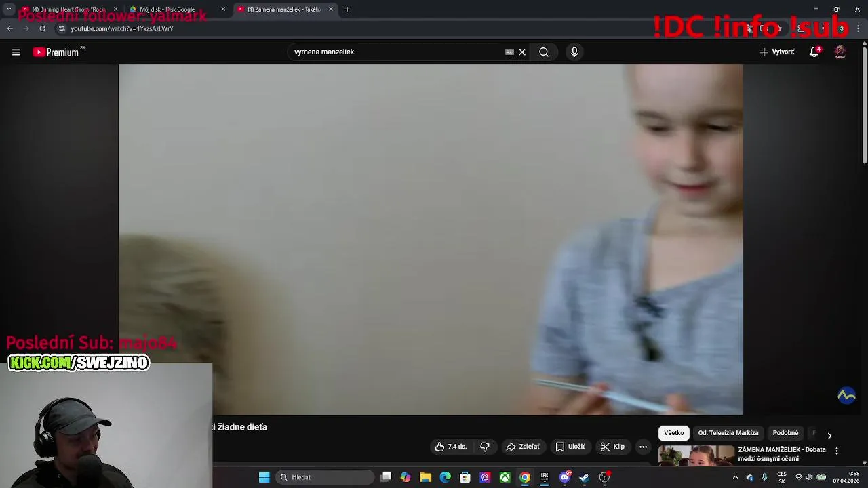Open options for ZÁMENA MANŽELIEK Debata suggestion
Screen dimensions: 868x488
point(836,451)
